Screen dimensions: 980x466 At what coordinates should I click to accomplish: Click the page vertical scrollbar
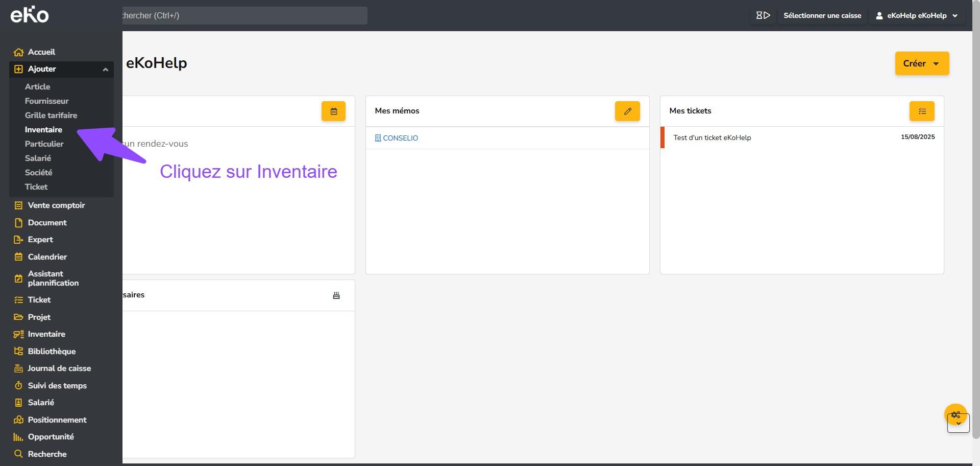976,230
